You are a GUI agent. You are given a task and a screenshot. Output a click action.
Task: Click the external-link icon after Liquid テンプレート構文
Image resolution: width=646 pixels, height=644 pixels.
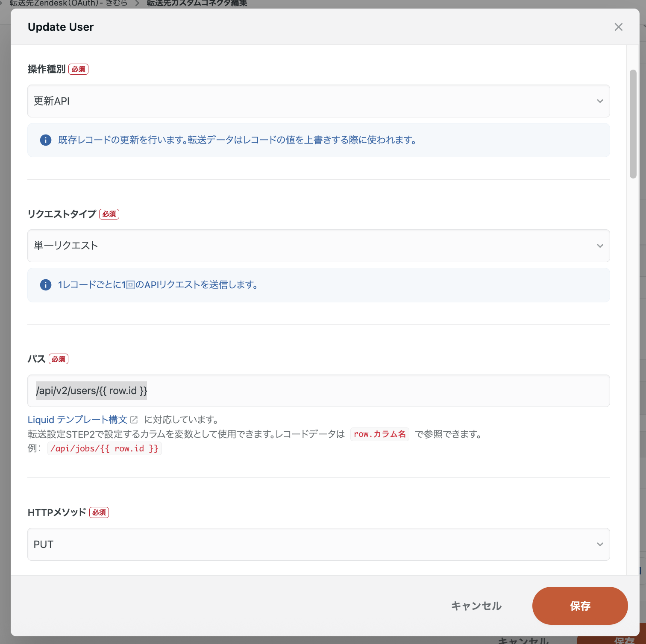(x=134, y=419)
